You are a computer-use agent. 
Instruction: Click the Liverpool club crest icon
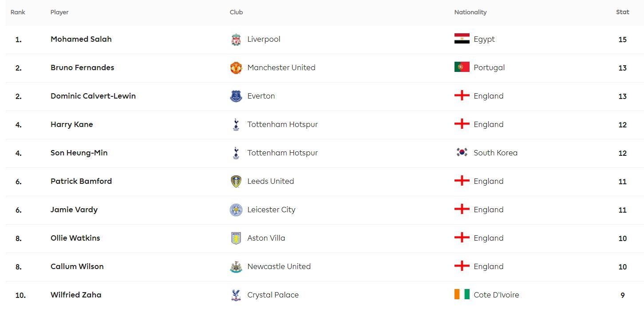coord(236,40)
